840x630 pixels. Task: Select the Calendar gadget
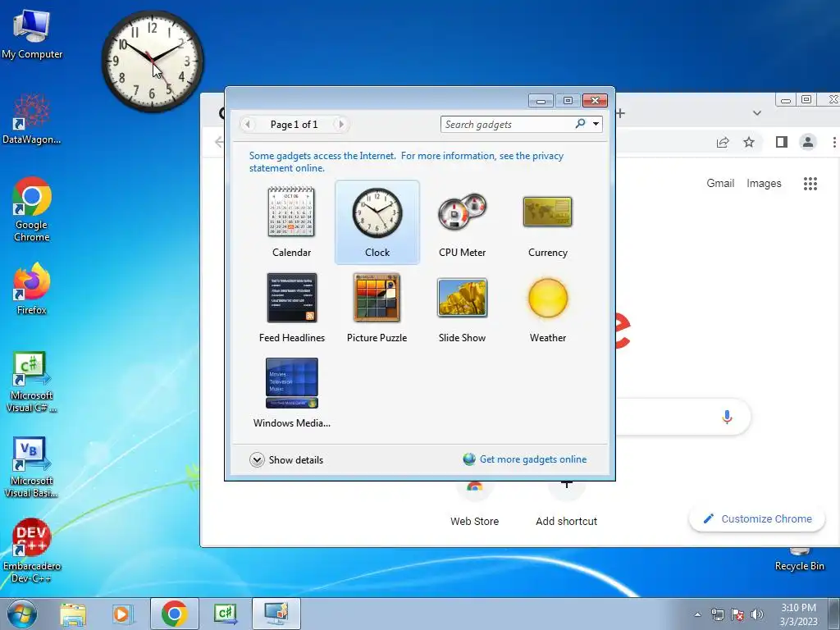291,221
